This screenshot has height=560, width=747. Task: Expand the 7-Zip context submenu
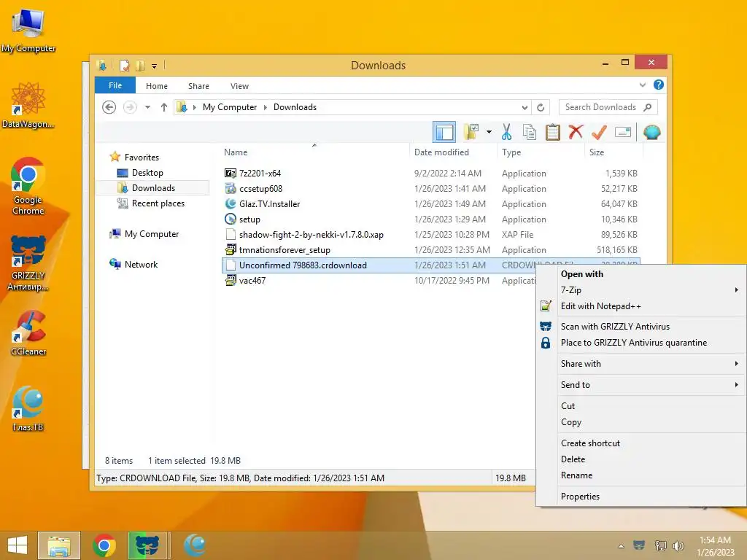641,290
